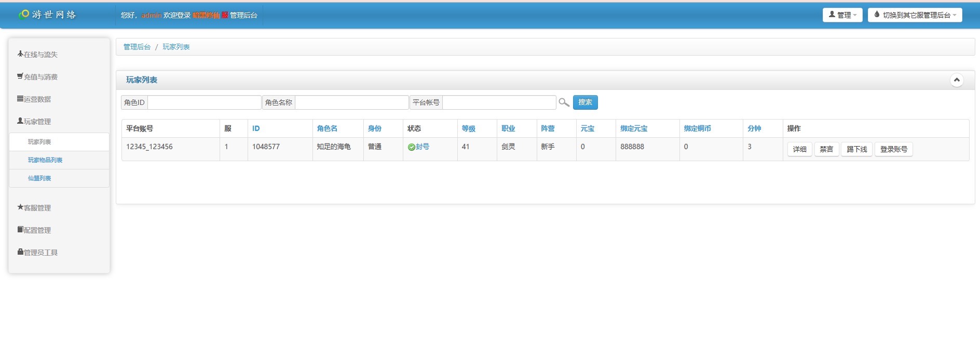Click 玩家列表 breadcrumb link

pos(176,47)
